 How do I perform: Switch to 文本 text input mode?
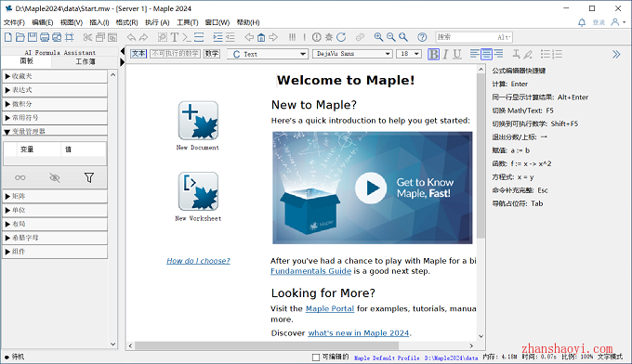tap(138, 54)
